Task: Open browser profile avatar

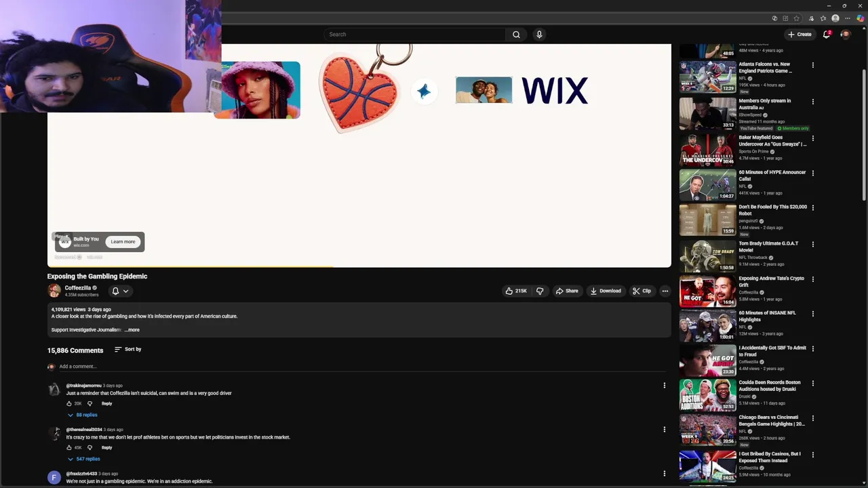Action: (835, 18)
